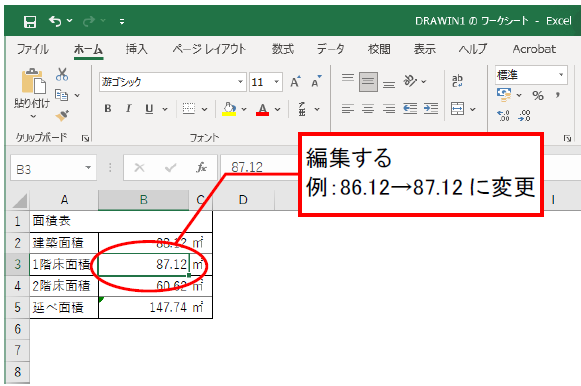Click the Cut scissors icon
The width and height of the screenshot is (581, 386).
62,74
